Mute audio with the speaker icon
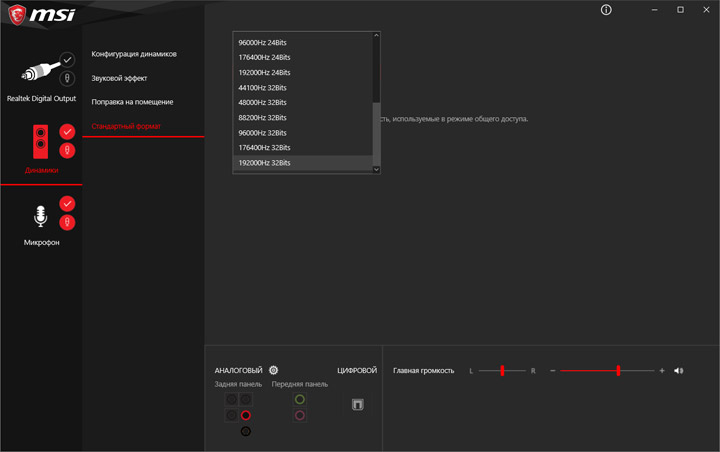 coord(679,370)
